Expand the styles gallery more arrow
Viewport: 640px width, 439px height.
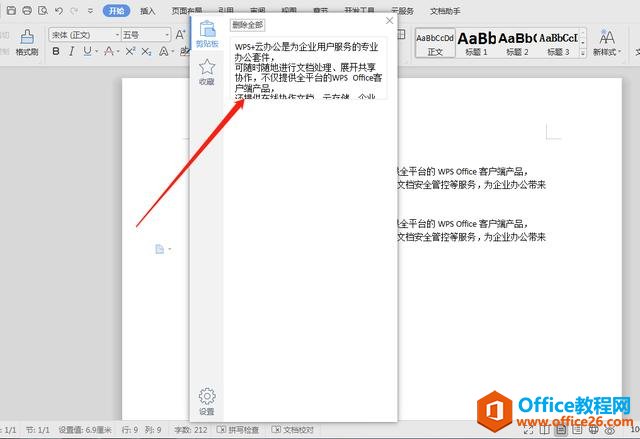pyautogui.click(x=583, y=53)
